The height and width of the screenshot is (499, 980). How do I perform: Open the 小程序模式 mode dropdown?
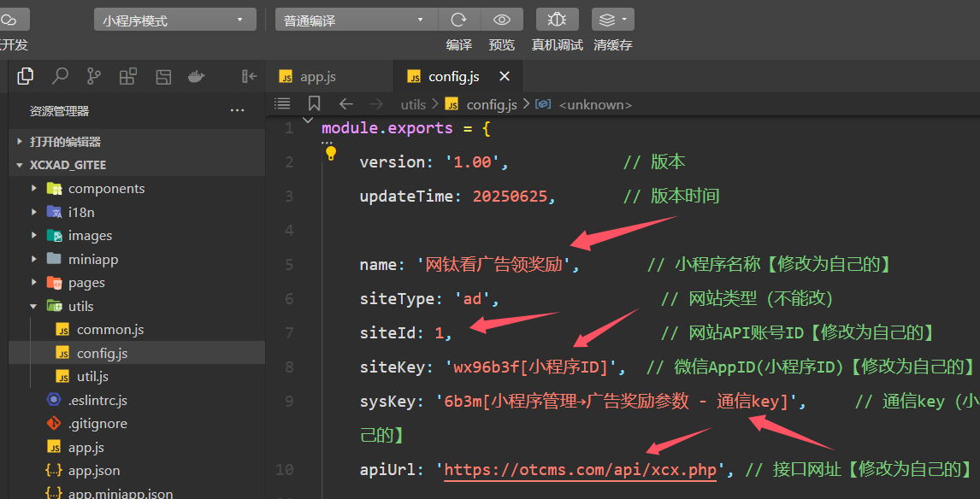[x=174, y=21]
